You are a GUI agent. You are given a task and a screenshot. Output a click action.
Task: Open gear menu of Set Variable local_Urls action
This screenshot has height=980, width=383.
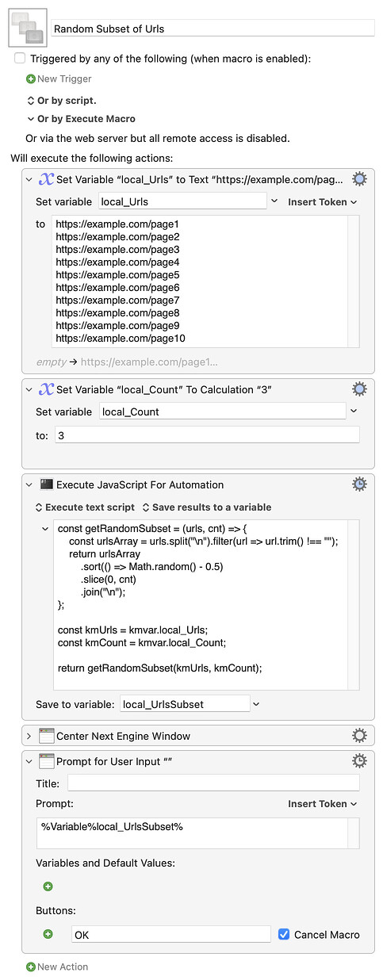[360, 179]
